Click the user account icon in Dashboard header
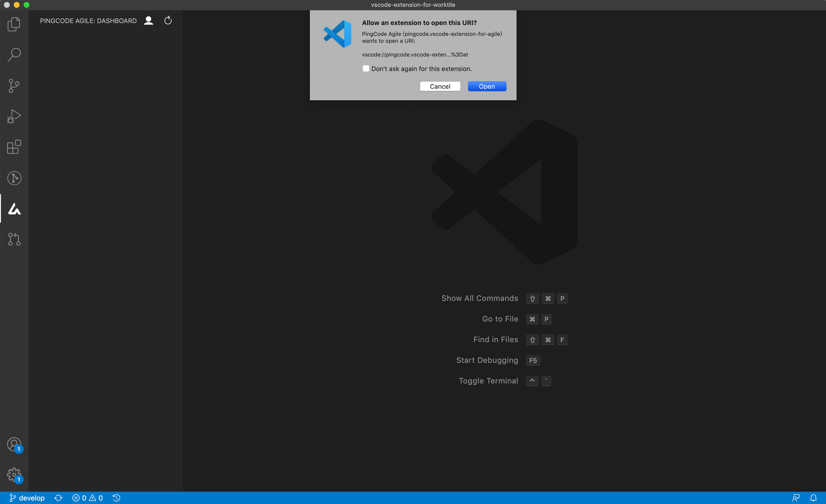826x504 pixels. pos(149,21)
